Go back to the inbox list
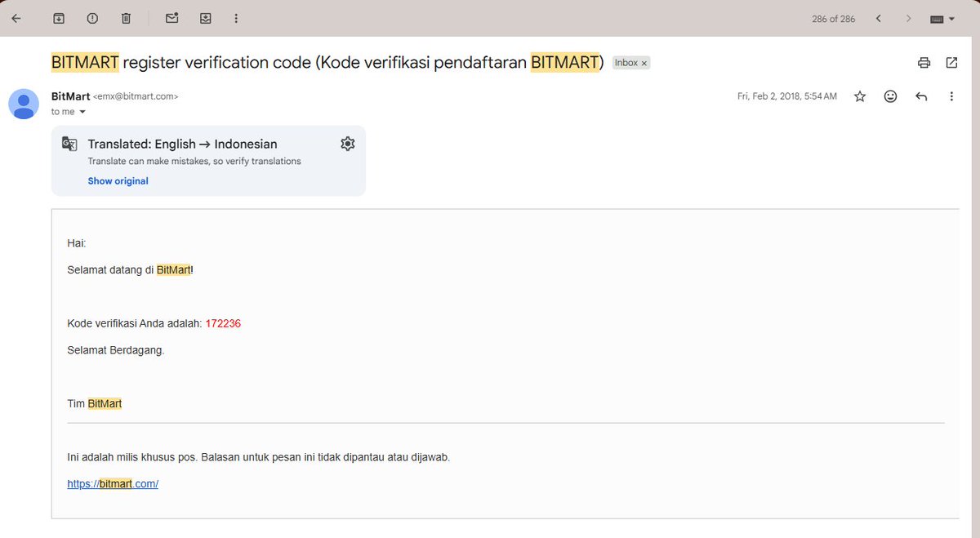This screenshot has width=980, height=538. click(16, 18)
